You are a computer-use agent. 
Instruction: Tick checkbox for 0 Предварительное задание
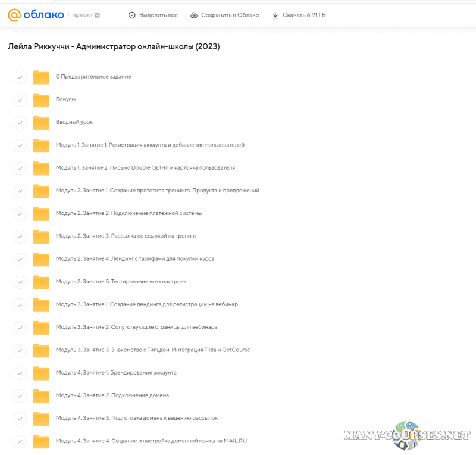coord(20,77)
